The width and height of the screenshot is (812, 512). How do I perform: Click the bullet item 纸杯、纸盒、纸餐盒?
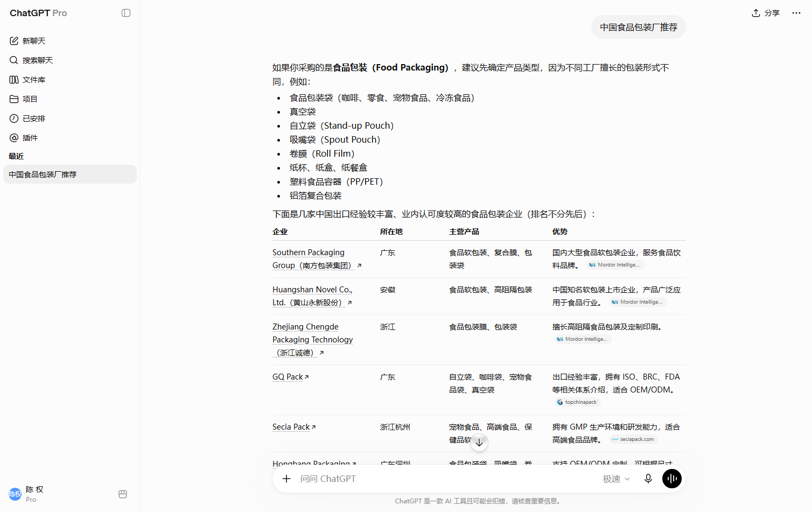coord(328,167)
